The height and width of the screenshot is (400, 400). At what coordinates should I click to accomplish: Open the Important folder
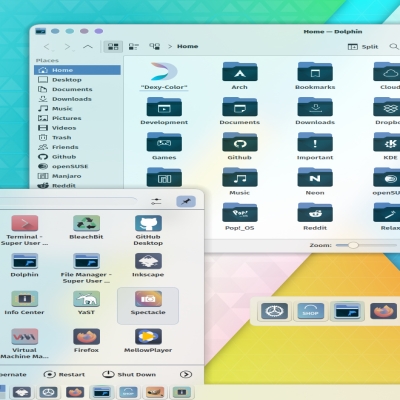coord(315,146)
